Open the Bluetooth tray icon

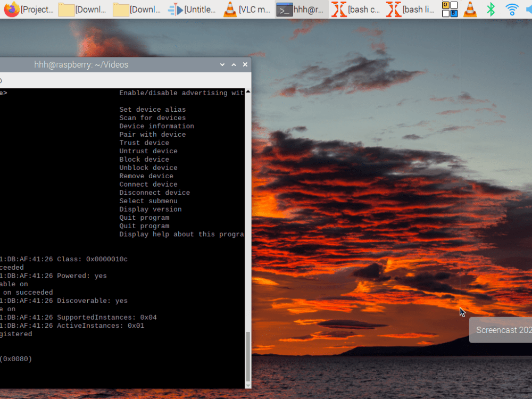tap(491, 9)
